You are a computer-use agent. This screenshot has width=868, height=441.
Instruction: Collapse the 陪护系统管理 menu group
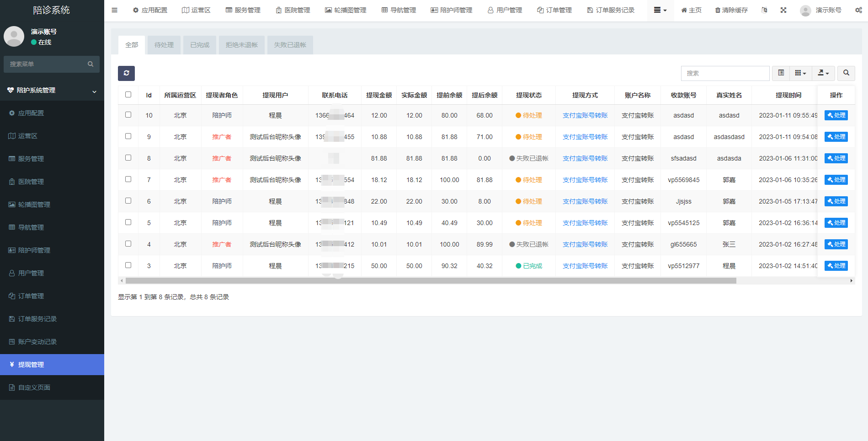coord(52,91)
